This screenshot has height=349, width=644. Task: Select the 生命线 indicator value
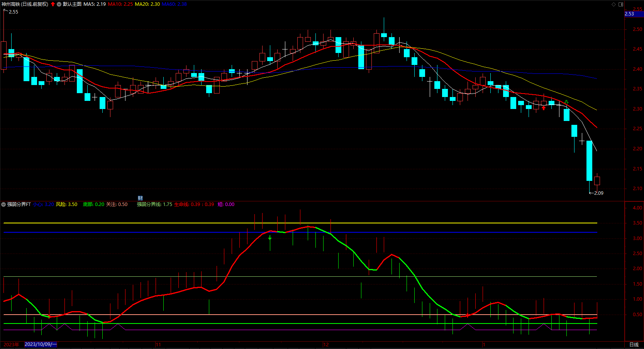[194, 204]
